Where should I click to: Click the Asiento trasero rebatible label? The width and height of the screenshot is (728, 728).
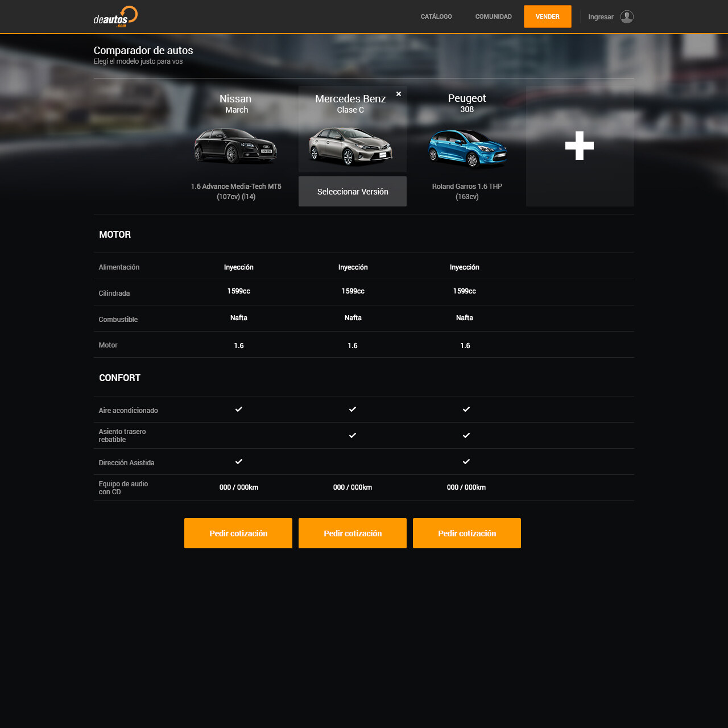coord(122,436)
